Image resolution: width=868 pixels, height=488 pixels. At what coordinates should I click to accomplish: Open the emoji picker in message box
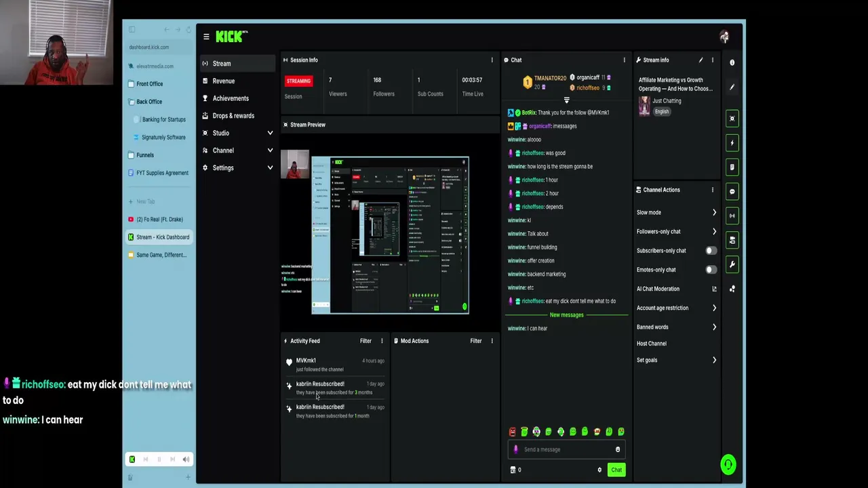point(617,449)
